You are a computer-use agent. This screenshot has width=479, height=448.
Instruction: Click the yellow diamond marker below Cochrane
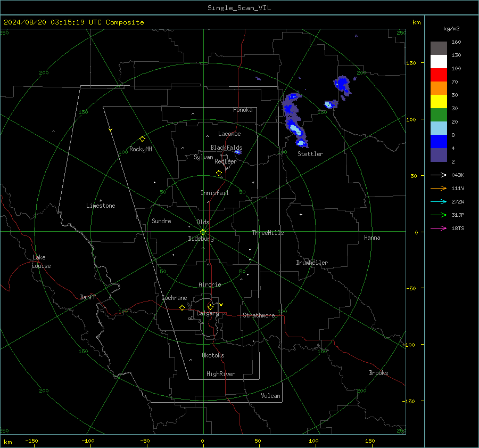[182, 308]
